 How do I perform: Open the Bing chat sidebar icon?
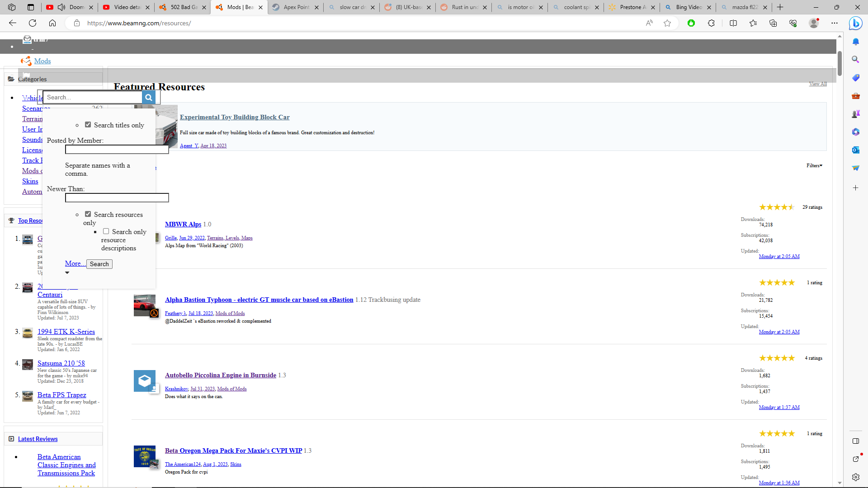(x=855, y=23)
